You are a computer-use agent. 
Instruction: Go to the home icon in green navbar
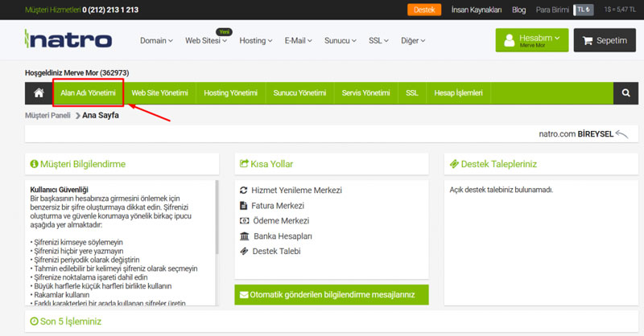pyautogui.click(x=39, y=93)
